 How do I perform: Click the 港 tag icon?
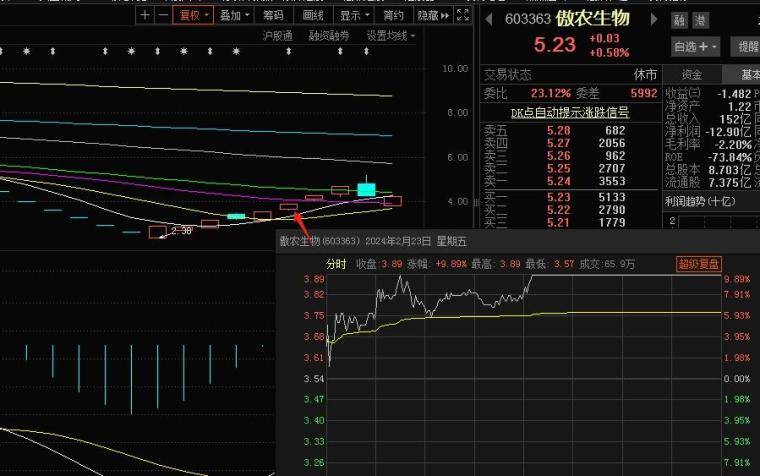(700, 20)
